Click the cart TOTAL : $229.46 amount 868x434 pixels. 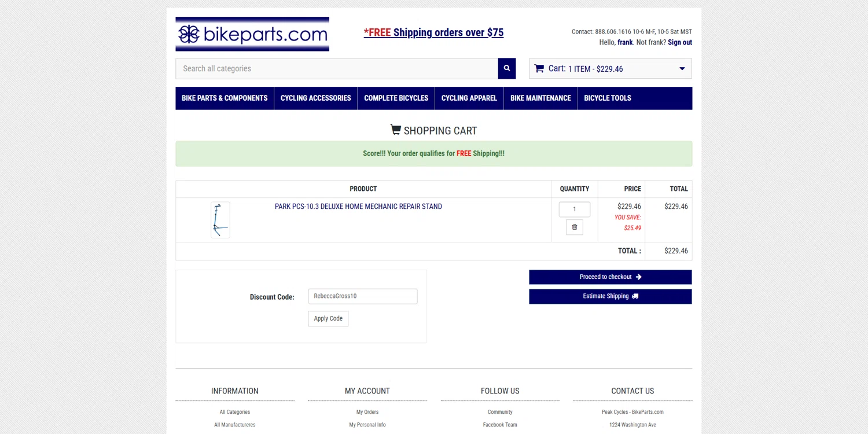click(x=676, y=251)
